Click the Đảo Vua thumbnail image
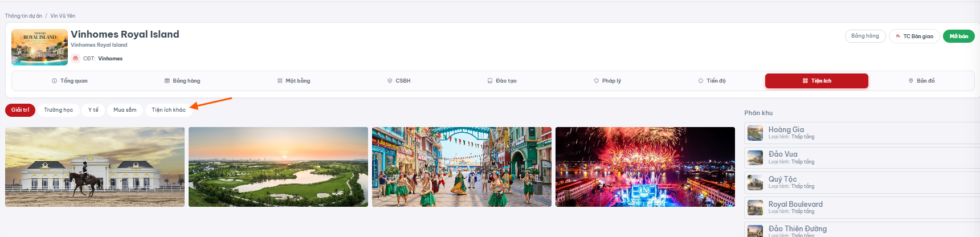 click(755, 158)
